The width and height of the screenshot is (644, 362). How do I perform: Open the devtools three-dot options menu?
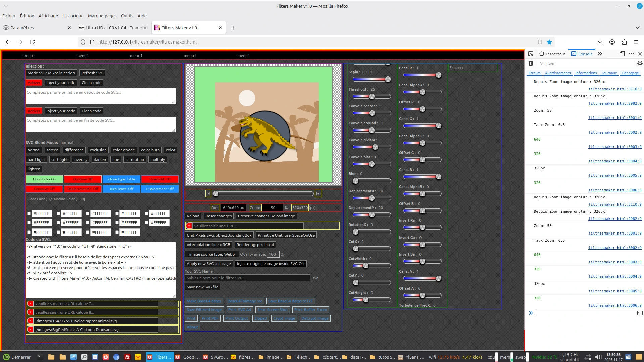click(631, 54)
